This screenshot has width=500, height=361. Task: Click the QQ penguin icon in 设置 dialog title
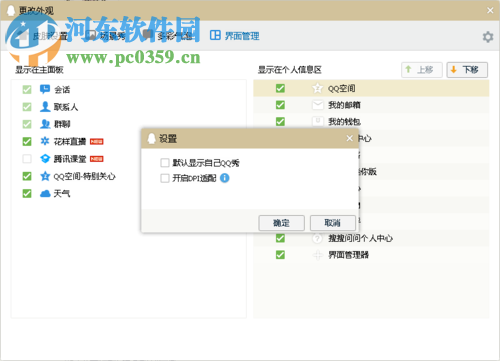pos(151,138)
